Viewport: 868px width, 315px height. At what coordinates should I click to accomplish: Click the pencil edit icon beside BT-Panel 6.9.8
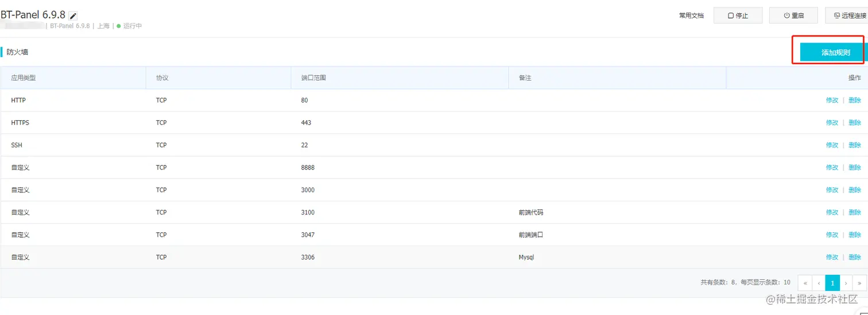tap(73, 16)
